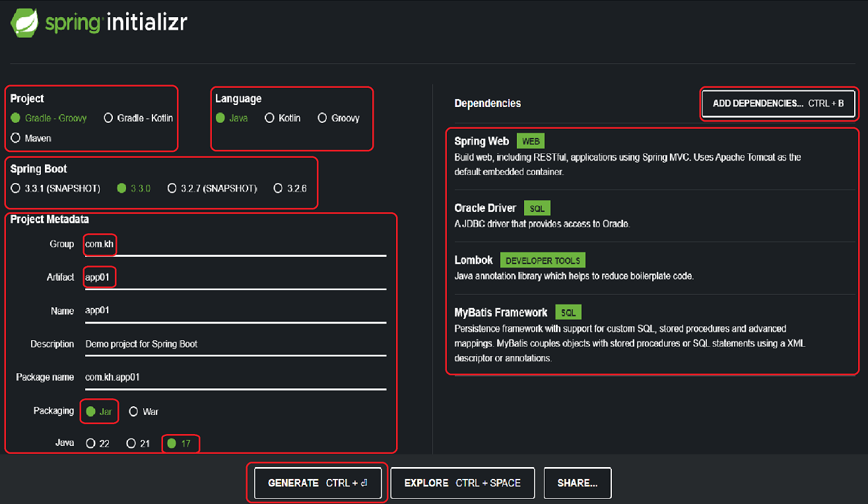Select Spring Boot 3.3.1 (SNAPSHOT)
Viewport: 868px width, 504px height.
[55, 188]
